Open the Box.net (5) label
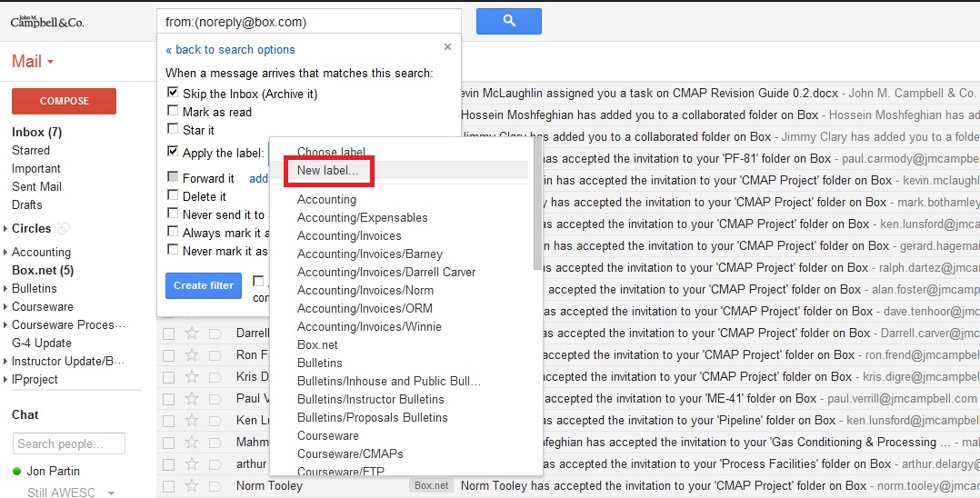This screenshot has width=980, height=498. point(43,271)
